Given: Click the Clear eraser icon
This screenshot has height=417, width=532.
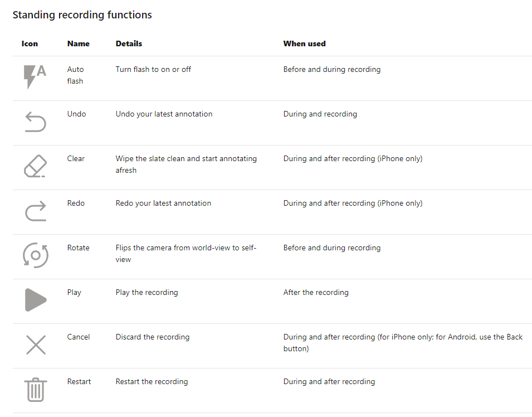Looking at the screenshot, I should 35,166.
